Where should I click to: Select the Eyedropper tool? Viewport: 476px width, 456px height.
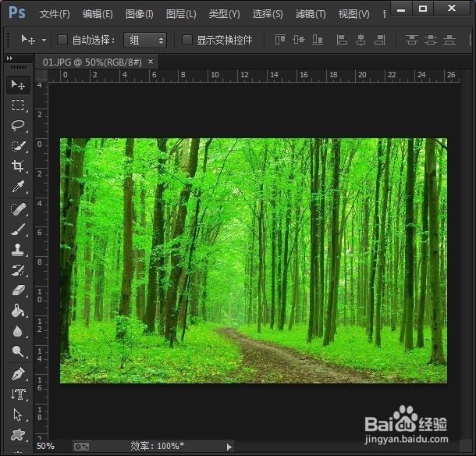pos(18,187)
